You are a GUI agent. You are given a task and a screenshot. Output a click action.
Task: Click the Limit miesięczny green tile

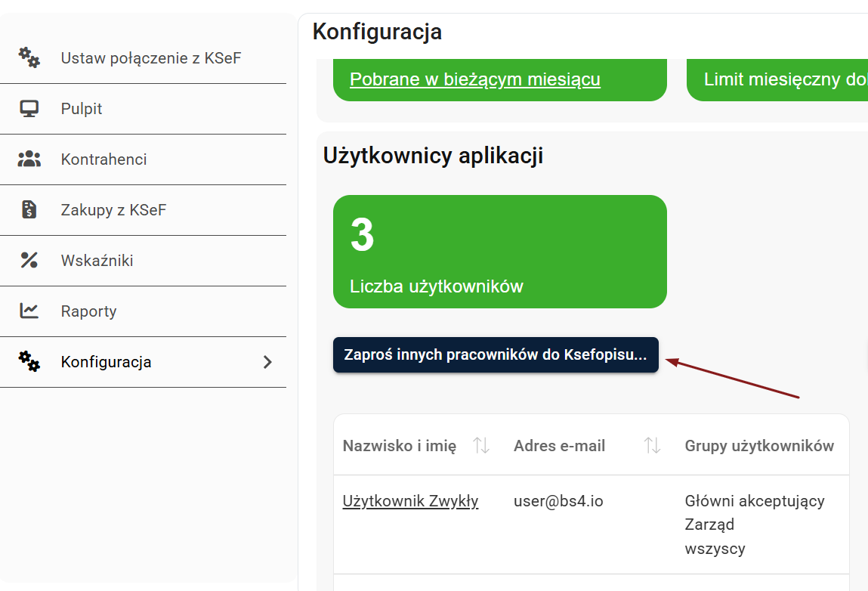coord(778,79)
